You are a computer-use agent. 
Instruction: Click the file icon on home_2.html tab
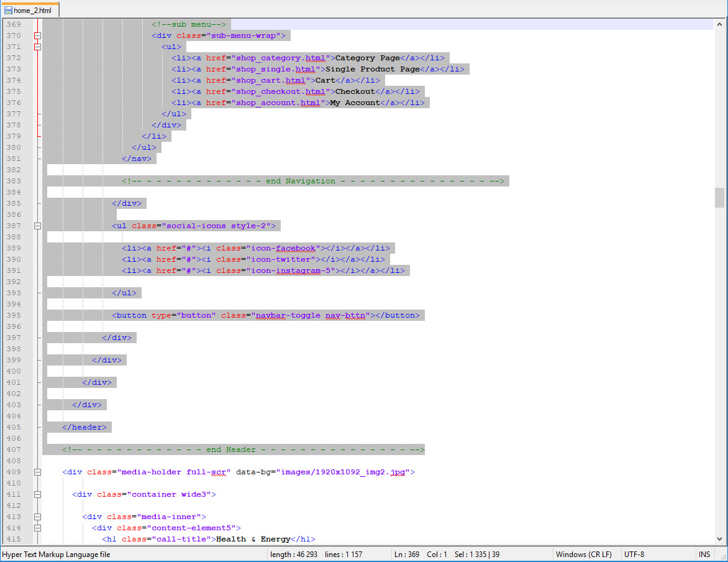coord(8,11)
